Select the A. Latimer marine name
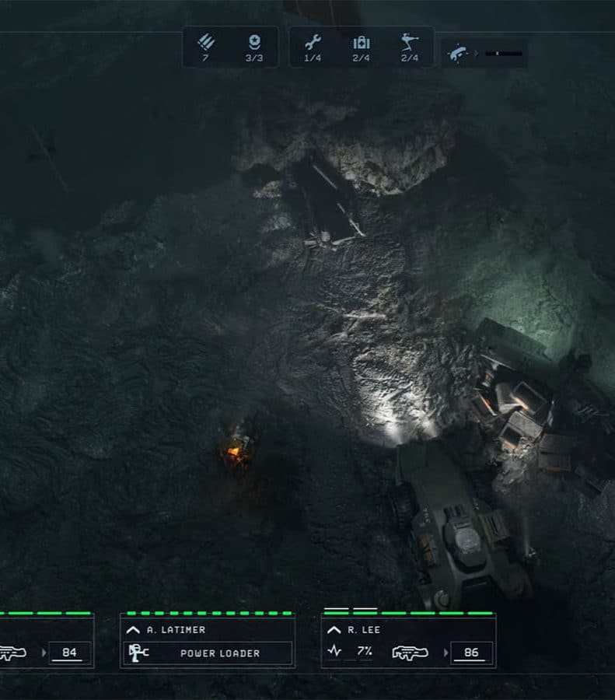Screen dimensions: 615x700 point(176,630)
